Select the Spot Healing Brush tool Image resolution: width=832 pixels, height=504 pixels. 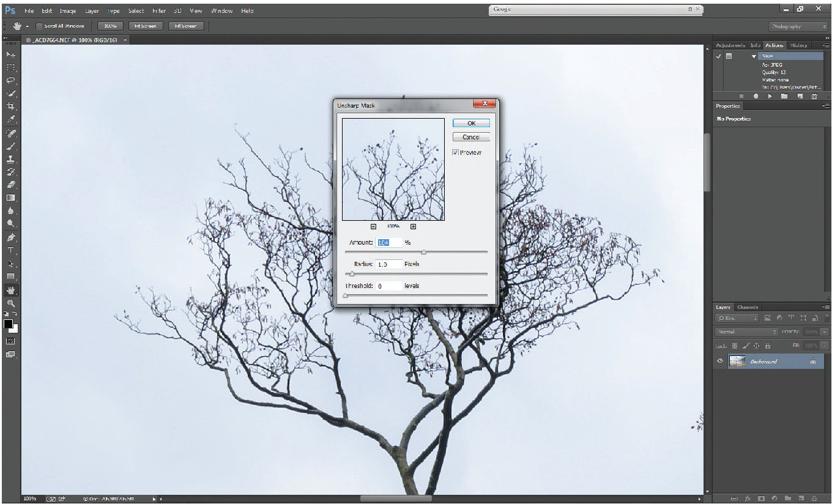pyautogui.click(x=11, y=133)
